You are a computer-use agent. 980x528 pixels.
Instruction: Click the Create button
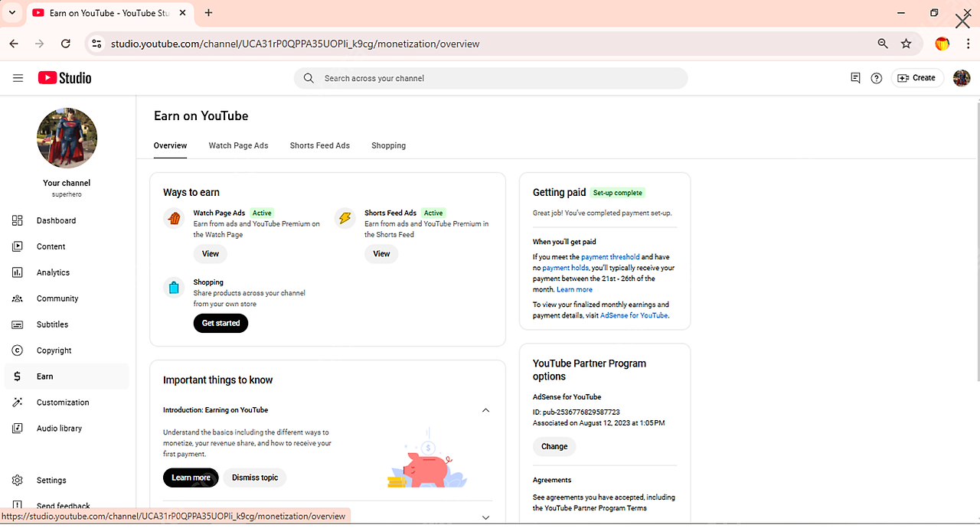916,78
